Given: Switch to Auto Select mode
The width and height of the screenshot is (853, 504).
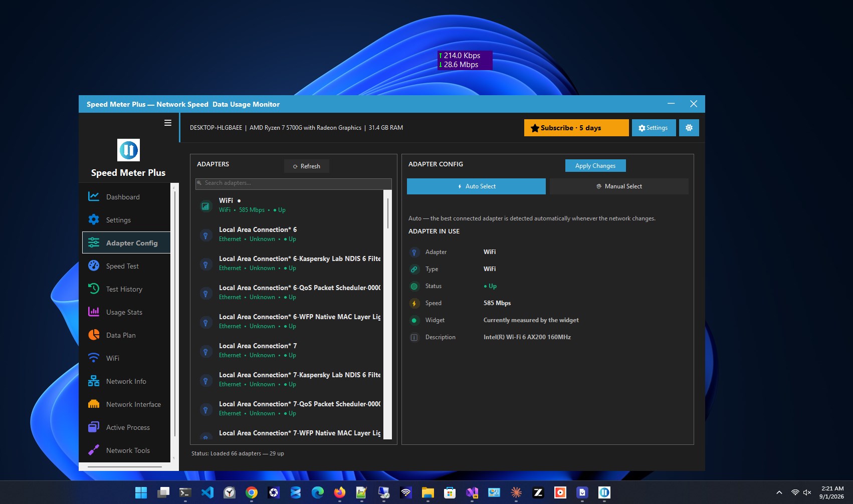Looking at the screenshot, I should [476, 186].
